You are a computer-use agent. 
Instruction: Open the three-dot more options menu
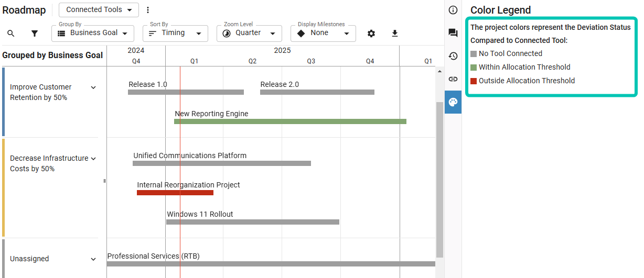pos(148,10)
